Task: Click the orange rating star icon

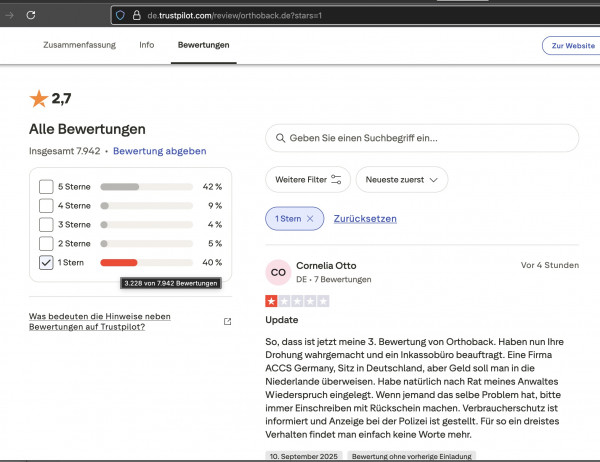Action: click(39, 99)
